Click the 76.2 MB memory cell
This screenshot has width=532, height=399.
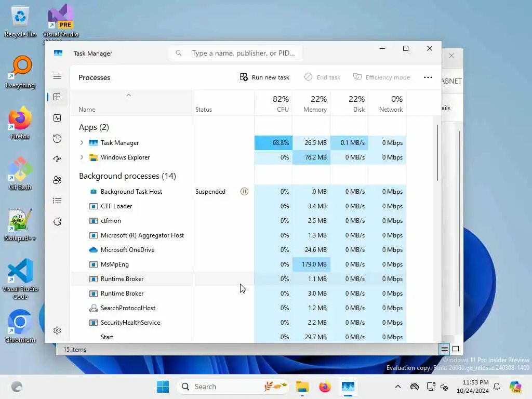coord(311,157)
